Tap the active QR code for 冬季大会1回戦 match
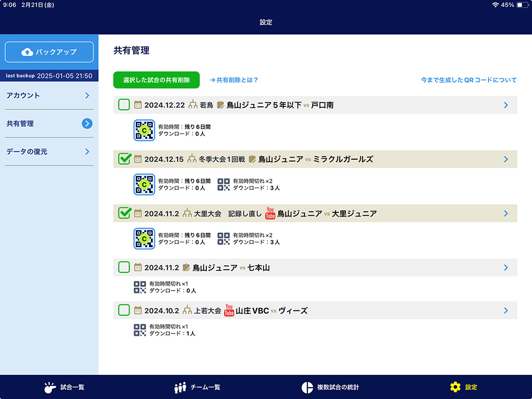 pyautogui.click(x=144, y=184)
